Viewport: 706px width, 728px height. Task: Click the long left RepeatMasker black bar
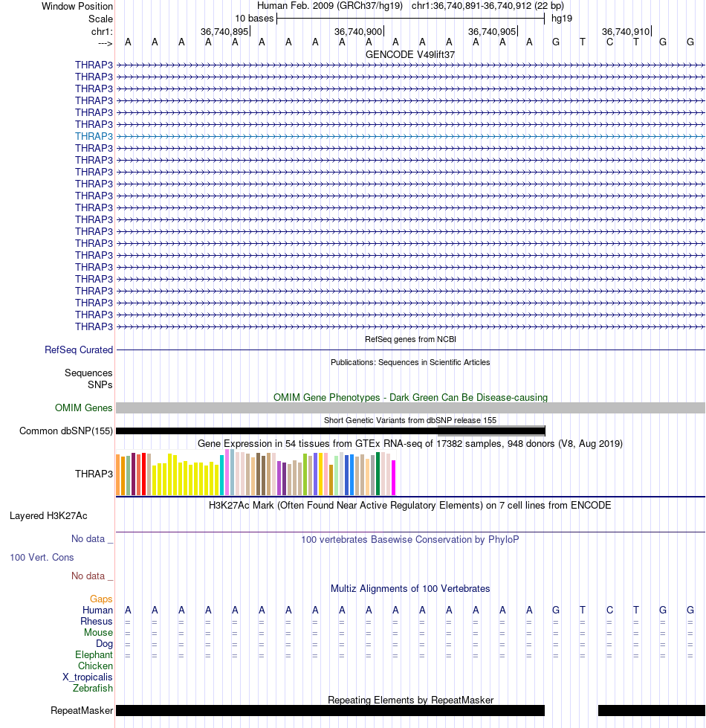[330, 710]
